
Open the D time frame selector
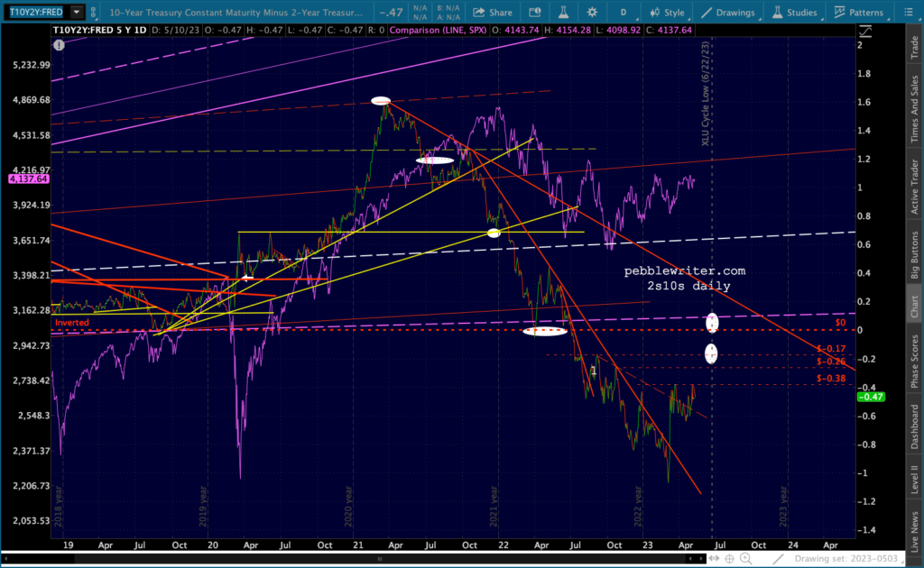pos(623,13)
